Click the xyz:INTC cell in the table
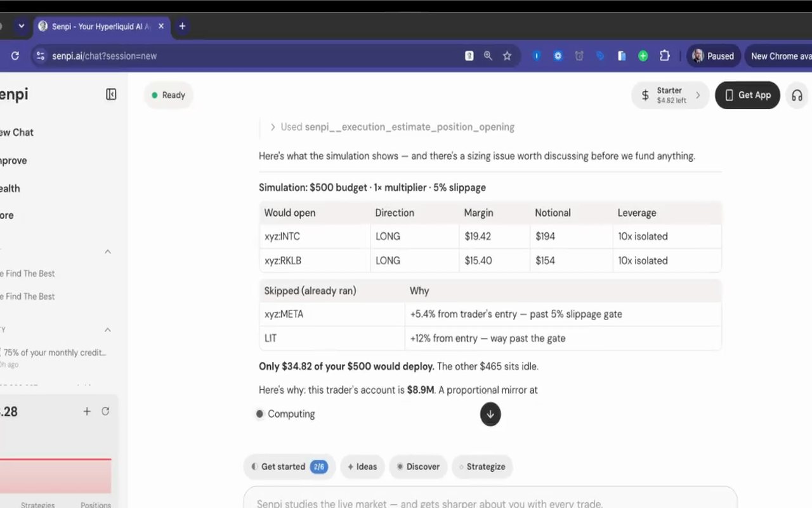The height and width of the screenshot is (508, 812). [315, 236]
